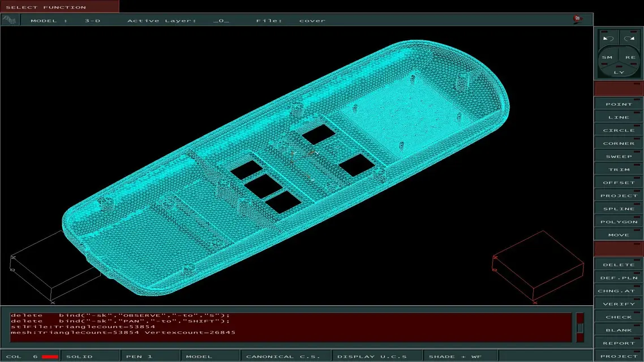
Task: Click the red wireframe box in viewport
Action: pyautogui.click(x=538, y=267)
